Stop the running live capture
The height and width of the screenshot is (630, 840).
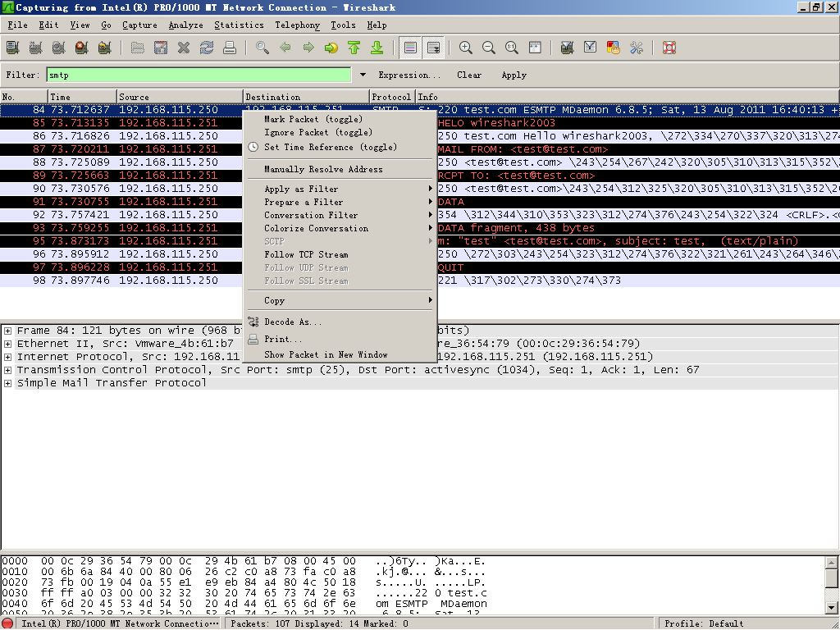click(82, 48)
